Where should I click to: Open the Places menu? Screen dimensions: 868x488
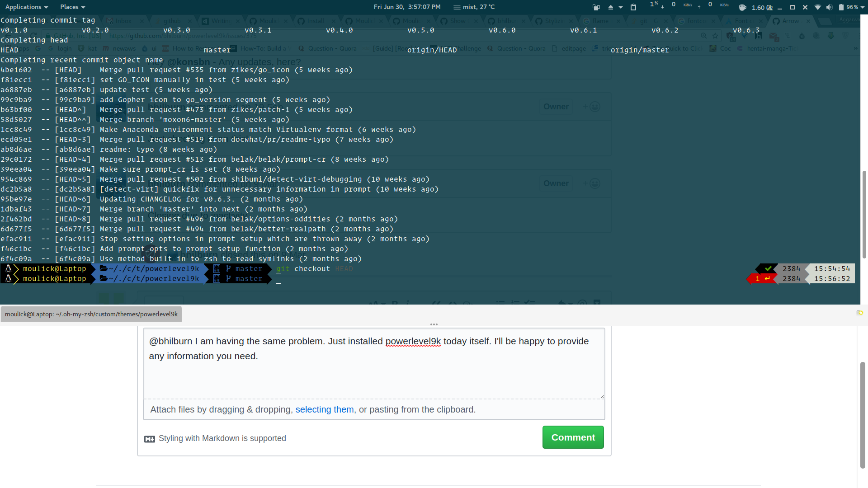(72, 7)
